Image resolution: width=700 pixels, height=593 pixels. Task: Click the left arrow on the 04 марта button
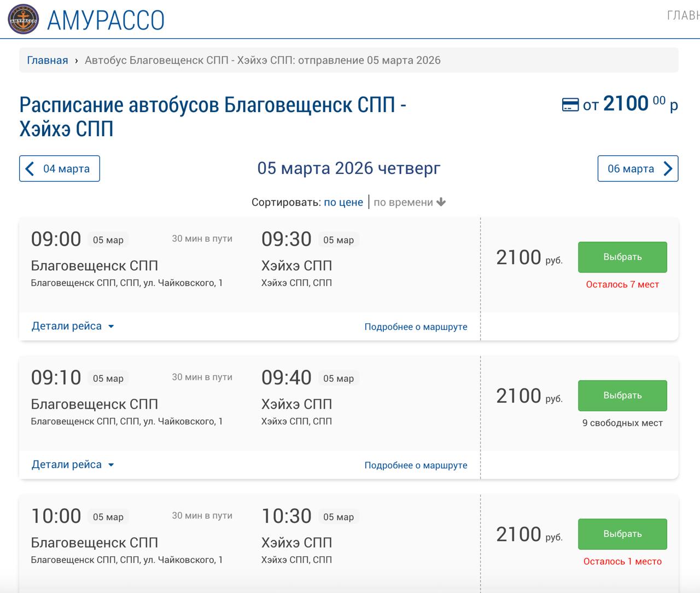point(30,168)
